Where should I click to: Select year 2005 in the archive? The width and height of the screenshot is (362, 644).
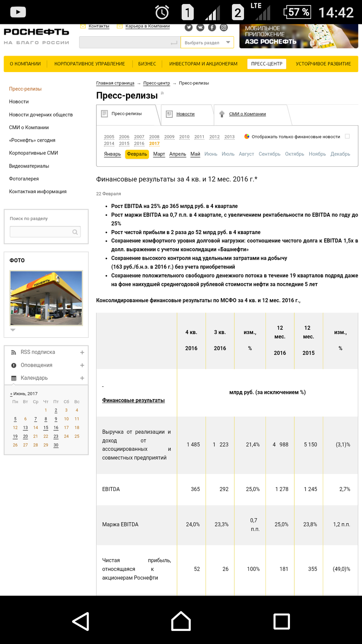click(109, 137)
